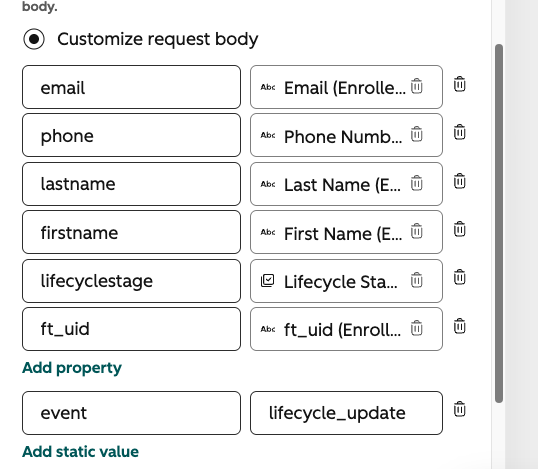This screenshot has width=538, height=469.
Task: Clear the Lifecycle Sta... property token
Action: [417, 280]
